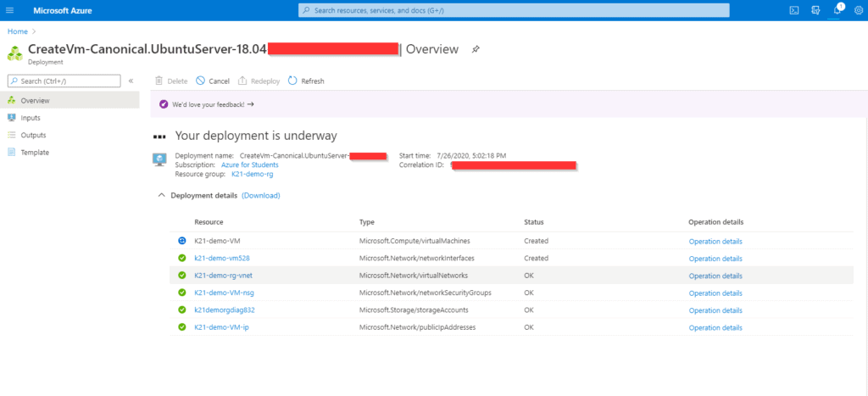
Task: Click green check icon for K21-demo-VM-nsg
Action: click(181, 293)
